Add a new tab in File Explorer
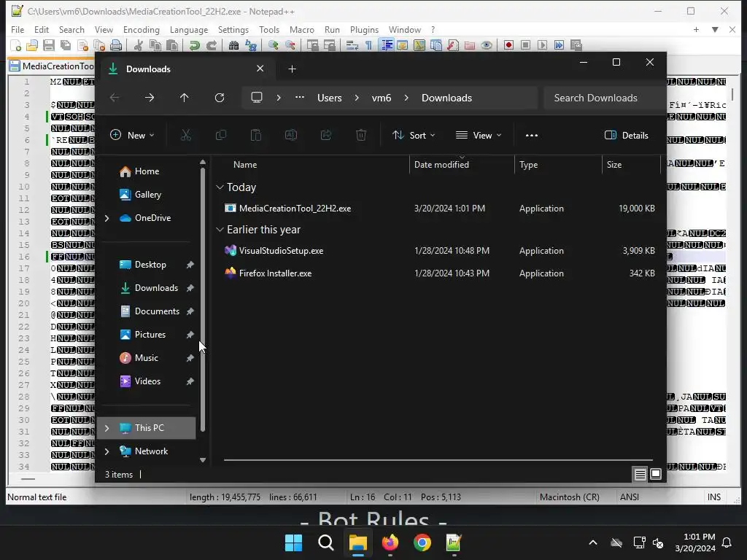The width and height of the screenshot is (747, 560). click(292, 69)
